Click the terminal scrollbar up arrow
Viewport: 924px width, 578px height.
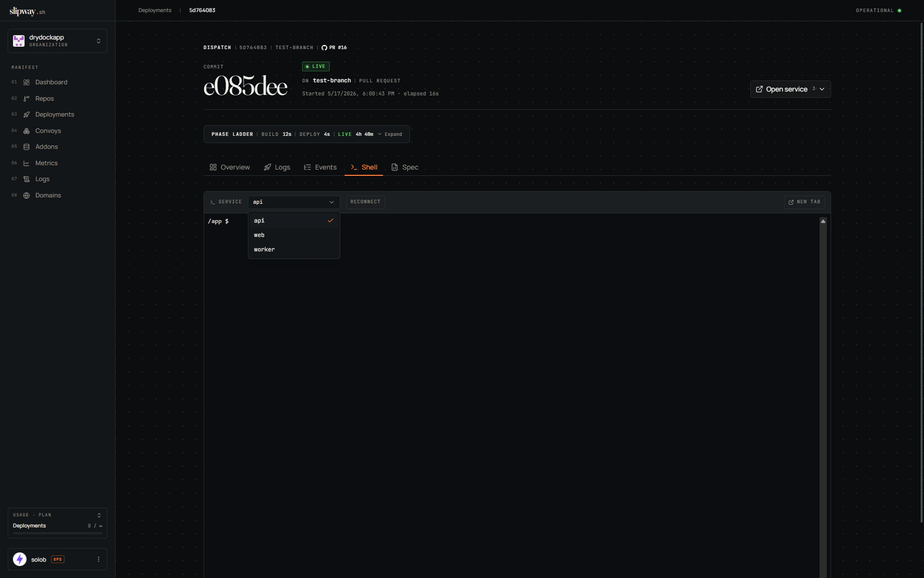823,222
